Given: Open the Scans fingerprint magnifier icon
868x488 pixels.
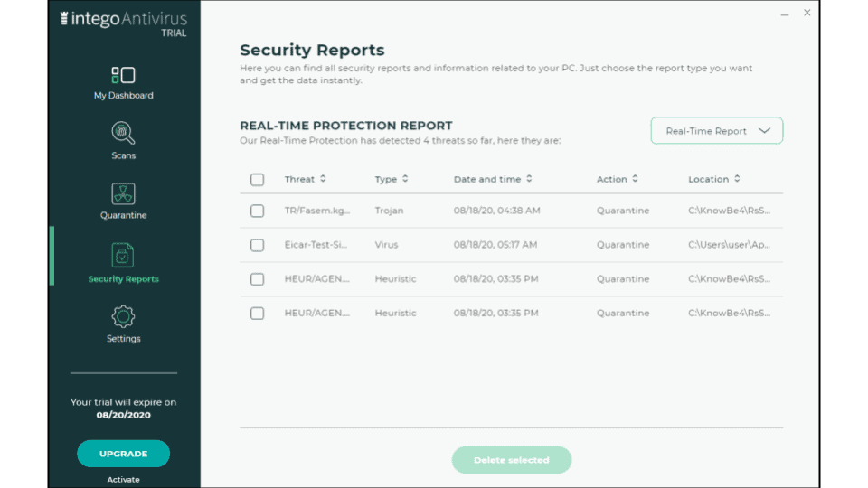Looking at the screenshot, I should click(123, 133).
